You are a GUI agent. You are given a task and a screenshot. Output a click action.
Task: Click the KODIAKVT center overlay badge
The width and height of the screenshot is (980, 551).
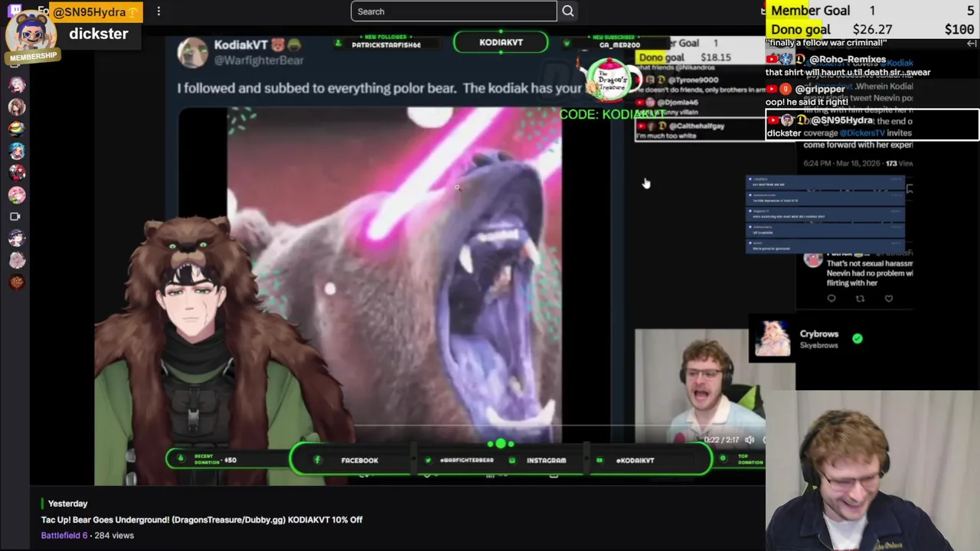click(x=501, y=42)
